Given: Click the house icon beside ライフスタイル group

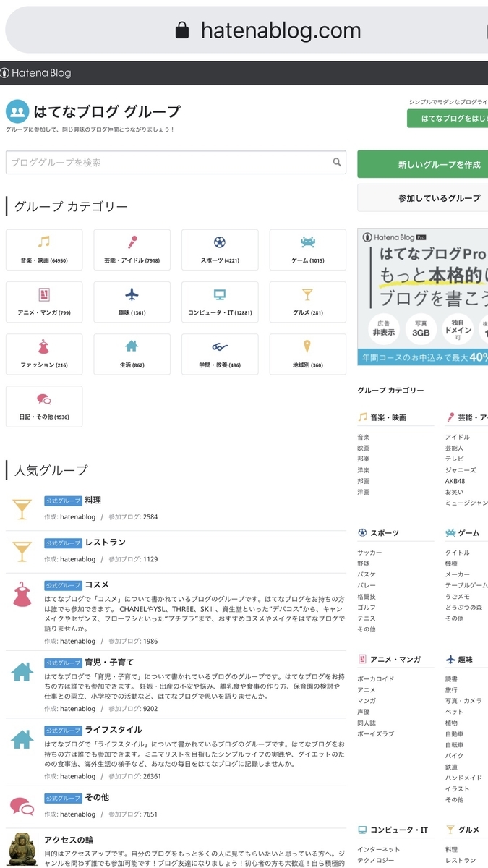Looking at the screenshot, I should (x=22, y=739).
